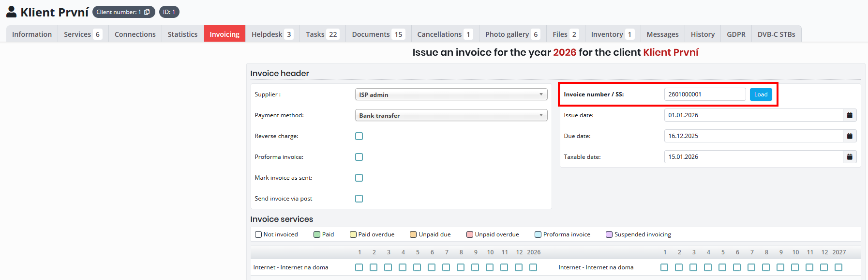Open the Documents tab
This screenshot has height=280, width=868.
(x=378, y=34)
